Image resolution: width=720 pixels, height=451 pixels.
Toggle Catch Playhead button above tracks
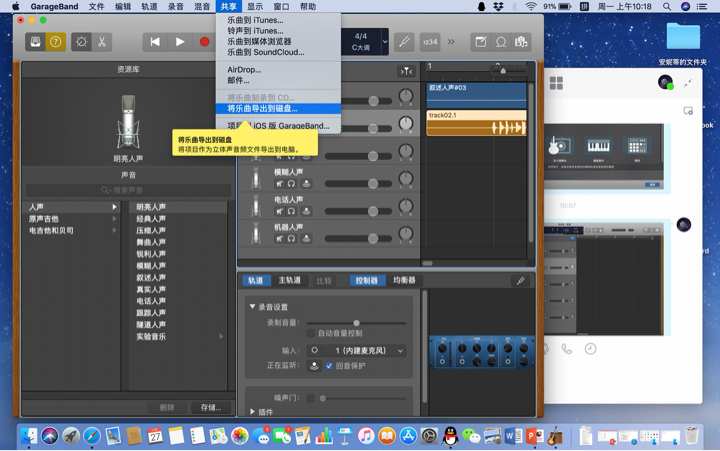406,71
